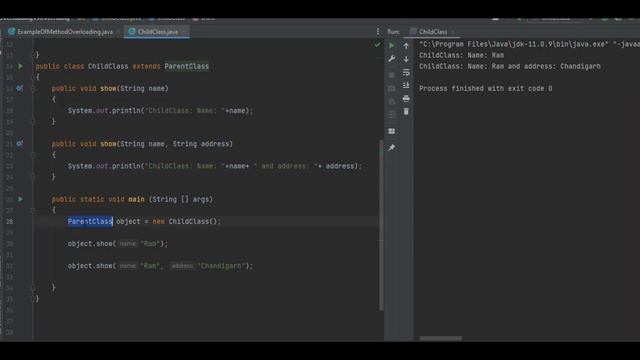Click console line ending with address: Chandigarh
This screenshot has height=360, width=640.
tap(509, 66)
